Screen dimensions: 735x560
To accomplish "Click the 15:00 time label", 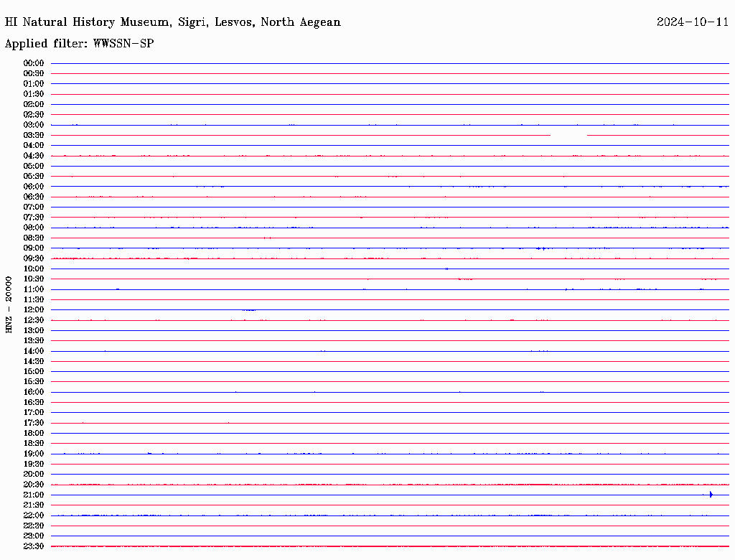I will 34,371.
